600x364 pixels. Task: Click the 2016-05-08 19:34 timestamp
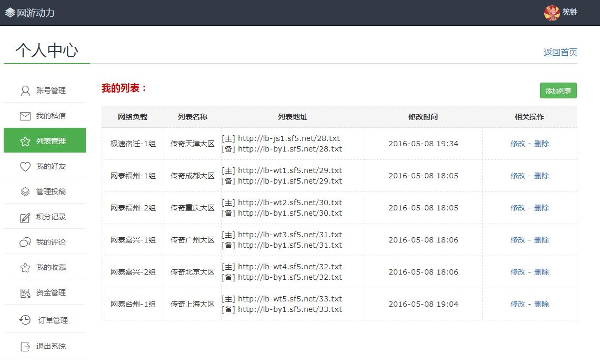[x=423, y=144]
